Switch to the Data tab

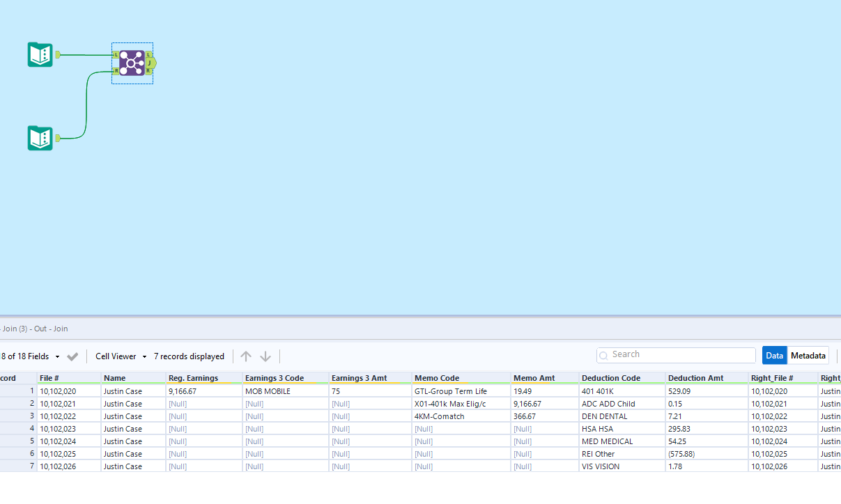point(774,354)
